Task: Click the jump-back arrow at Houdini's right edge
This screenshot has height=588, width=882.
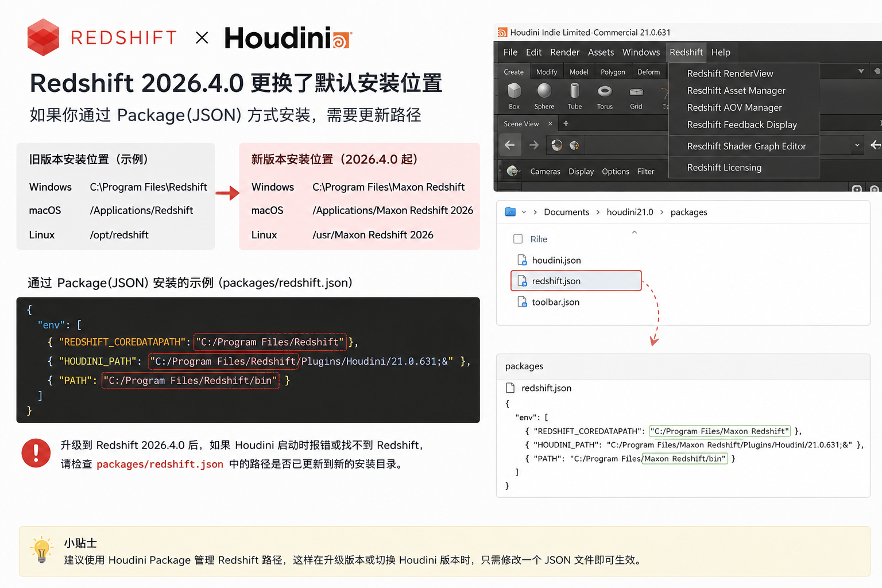Action: point(876,145)
